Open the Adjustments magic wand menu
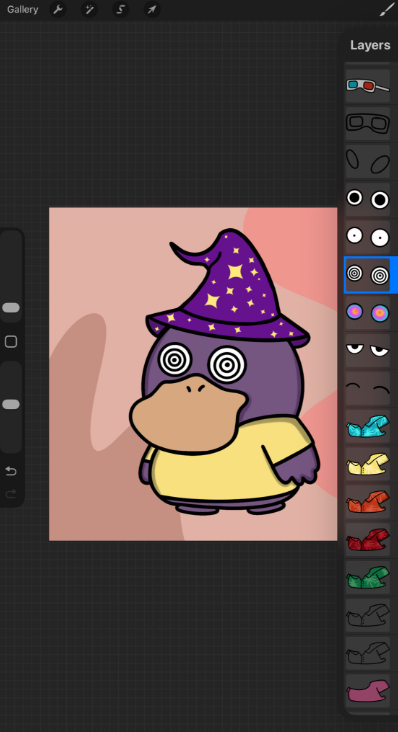 (x=89, y=10)
